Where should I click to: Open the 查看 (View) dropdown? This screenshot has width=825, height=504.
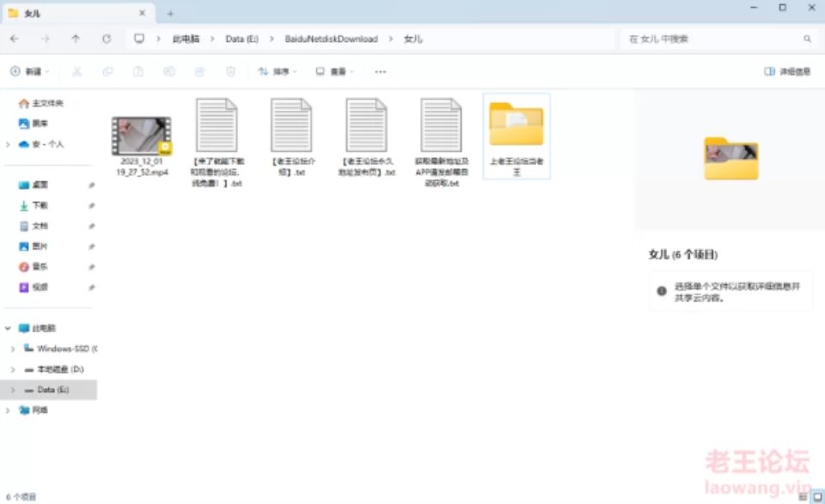tap(333, 71)
